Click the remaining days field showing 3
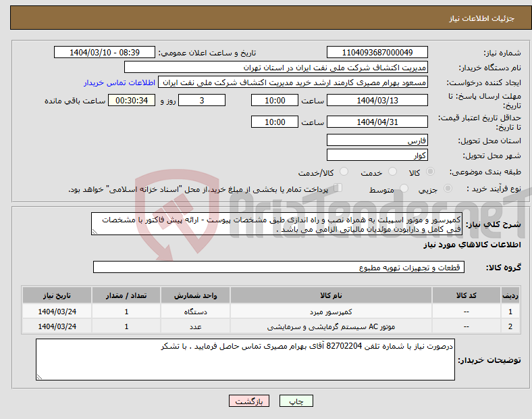This screenshot has width=532, height=419. (x=202, y=101)
